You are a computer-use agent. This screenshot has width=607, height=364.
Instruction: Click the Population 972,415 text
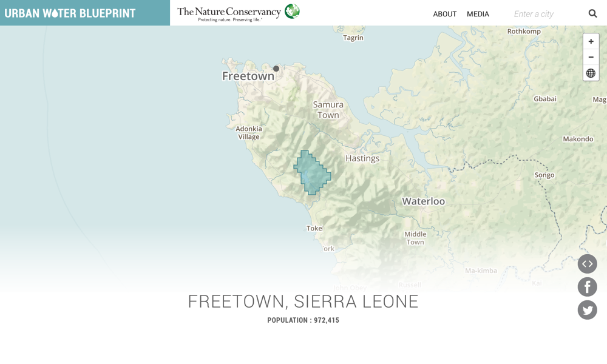[303, 320]
